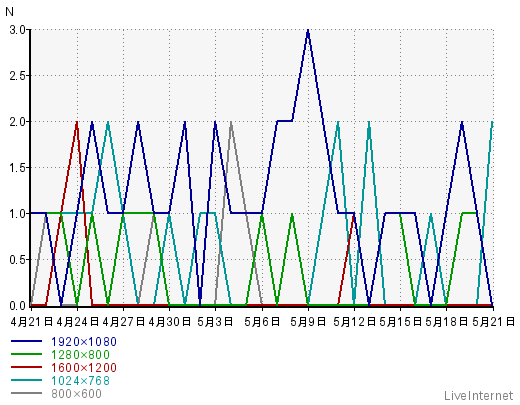Click the gray legend line swatch
The width and height of the screenshot is (520, 405).
27,393
